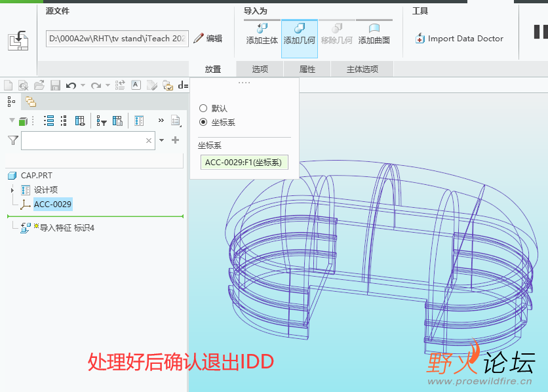Click the tree columns settings icon
The width and height of the screenshot is (548, 392).
(117, 121)
